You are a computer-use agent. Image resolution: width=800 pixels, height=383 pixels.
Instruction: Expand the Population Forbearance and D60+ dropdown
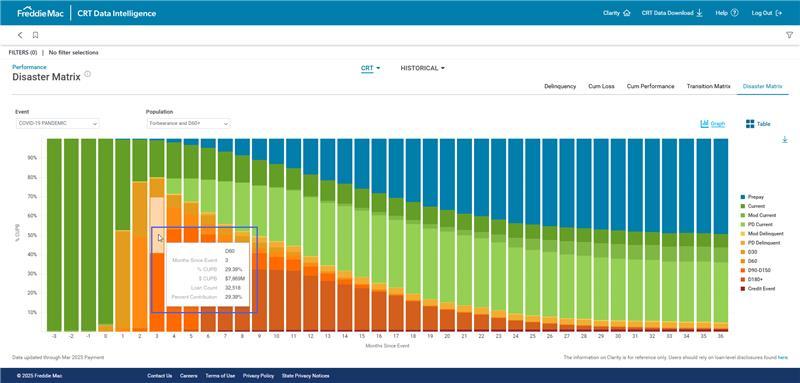tap(188, 123)
